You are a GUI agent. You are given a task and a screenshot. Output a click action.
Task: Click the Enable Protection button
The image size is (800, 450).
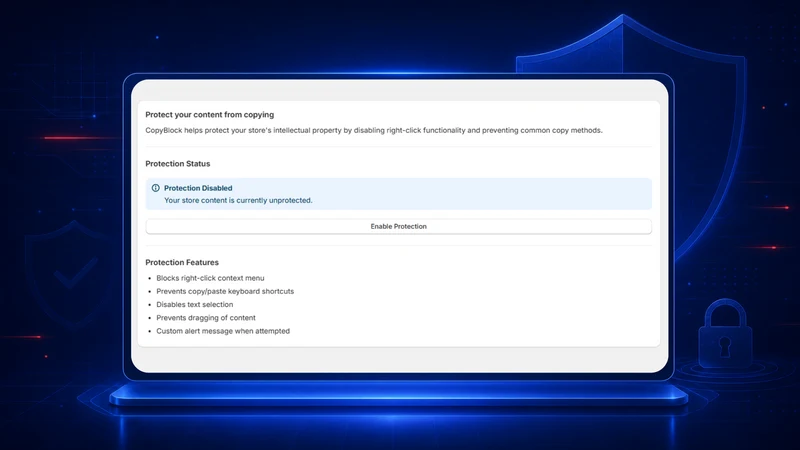[398, 227]
